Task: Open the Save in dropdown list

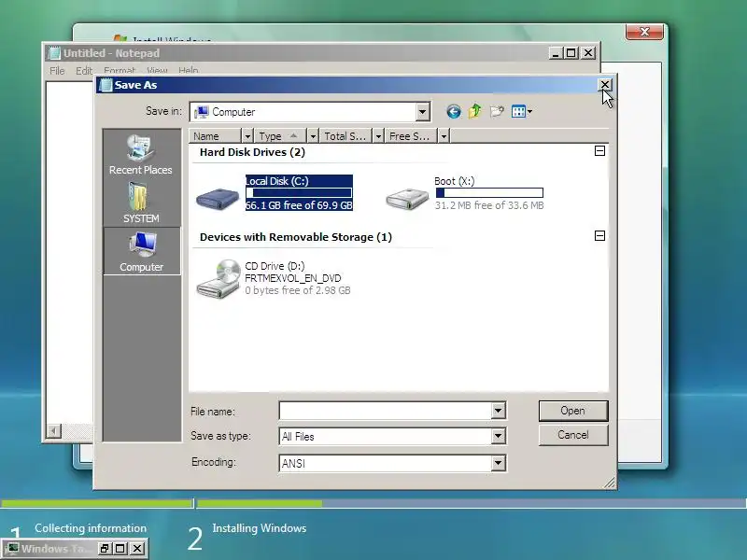Action: 422,112
